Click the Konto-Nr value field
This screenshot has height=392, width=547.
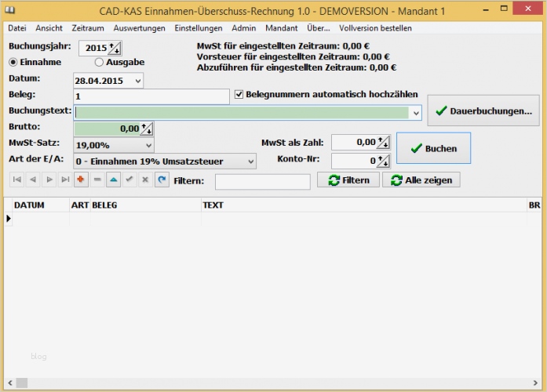354,161
